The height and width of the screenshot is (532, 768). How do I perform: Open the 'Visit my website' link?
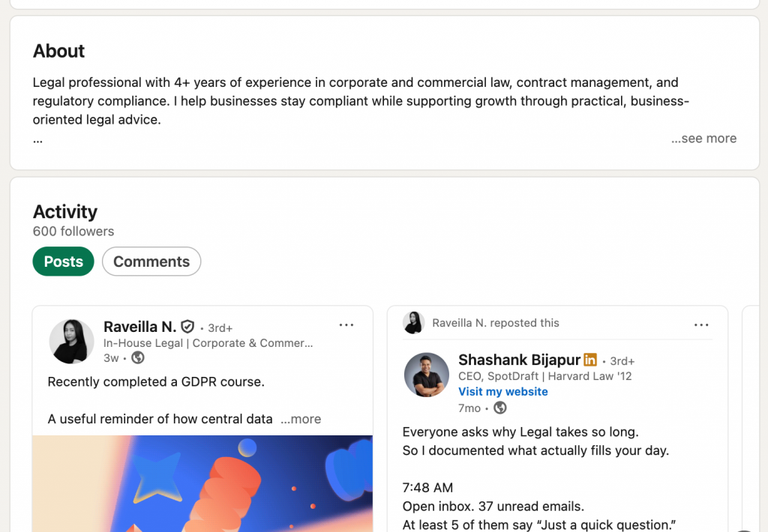[502, 391]
